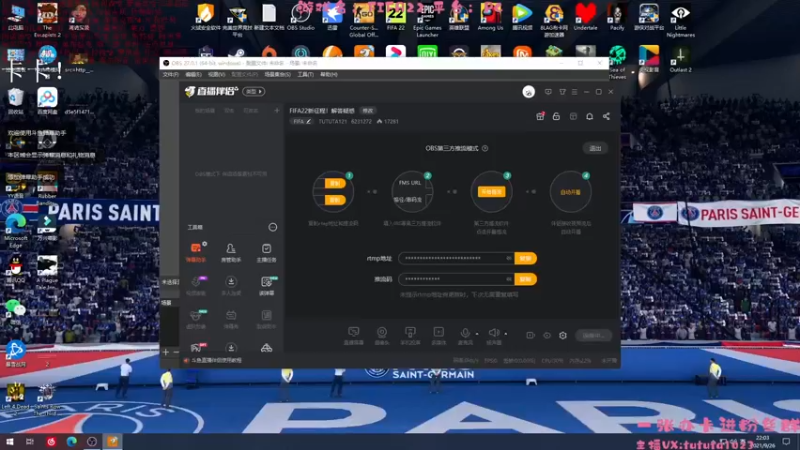The height and width of the screenshot is (450, 800).
Task: Toggle visibility eye on rtmp address field
Action: pyautogui.click(x=509, y=258)
